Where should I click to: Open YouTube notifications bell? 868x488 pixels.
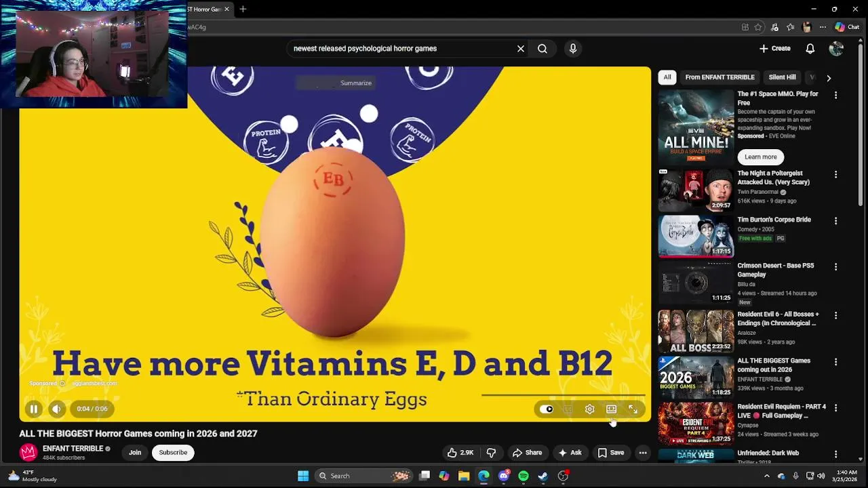click(x=810, y=49)
